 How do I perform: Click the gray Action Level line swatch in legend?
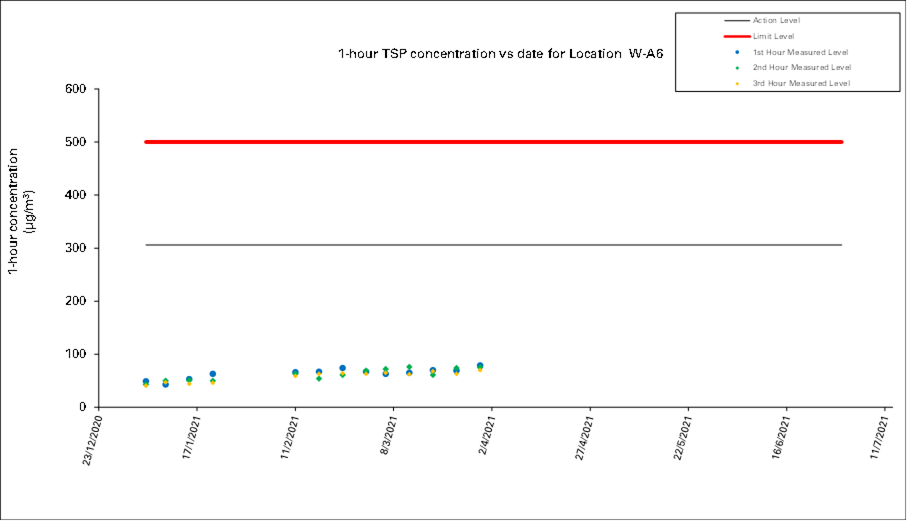coord(736,20)
